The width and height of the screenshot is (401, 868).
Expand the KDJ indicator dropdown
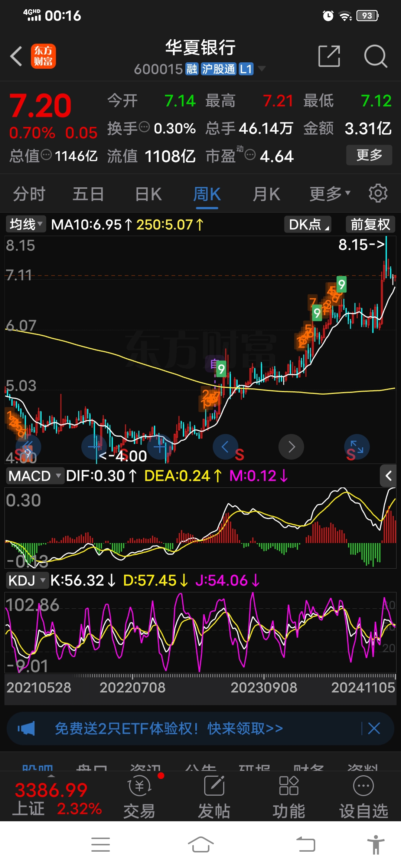pos(27,581)
